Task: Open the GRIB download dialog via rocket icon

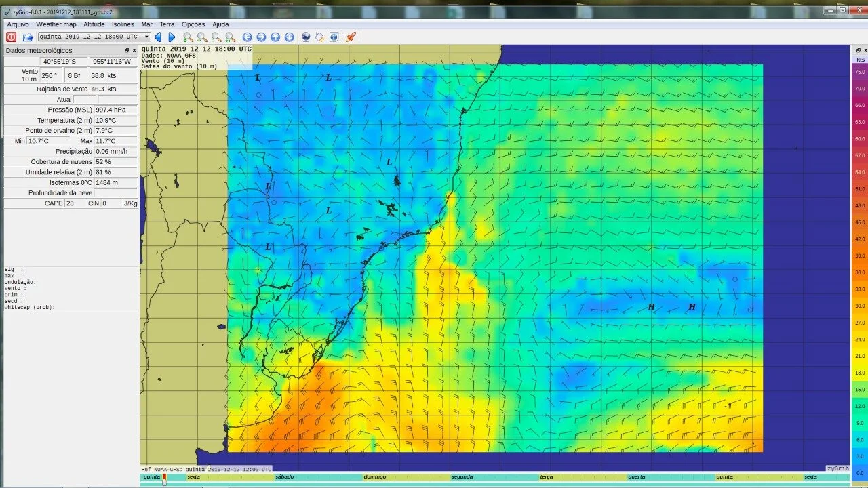Action: point(351,37)
